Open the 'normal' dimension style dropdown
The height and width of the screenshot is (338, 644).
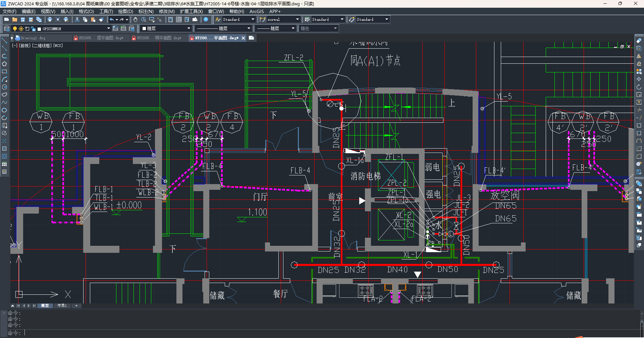[x=297, y=19]
